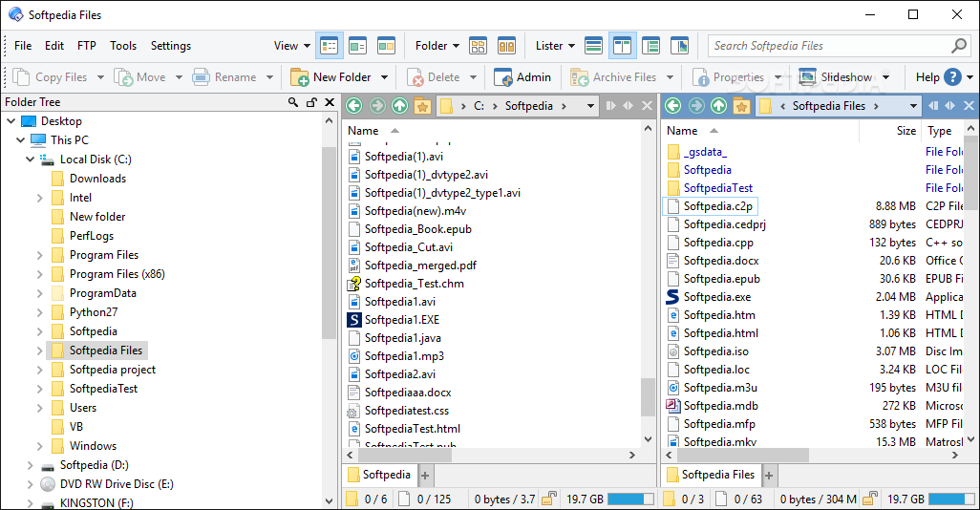Open the File menu
Screen dimensions: 980x510
pos(23,46)
